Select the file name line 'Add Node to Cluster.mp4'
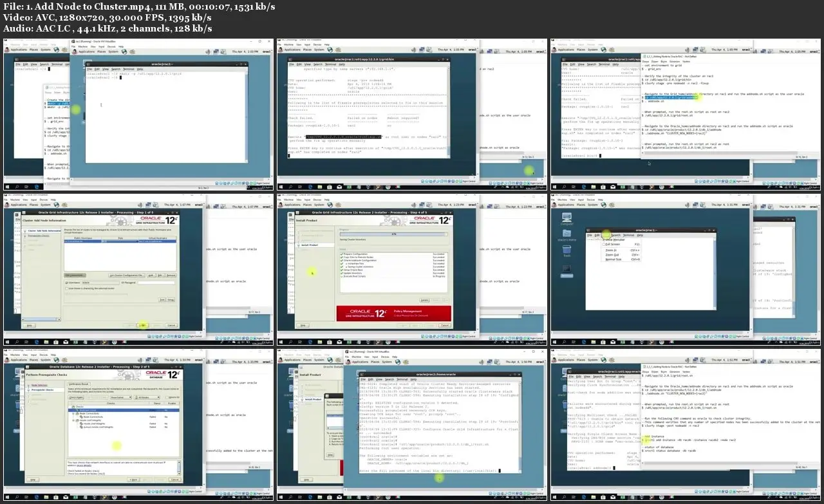824x504 pixels. pos(139,6)
